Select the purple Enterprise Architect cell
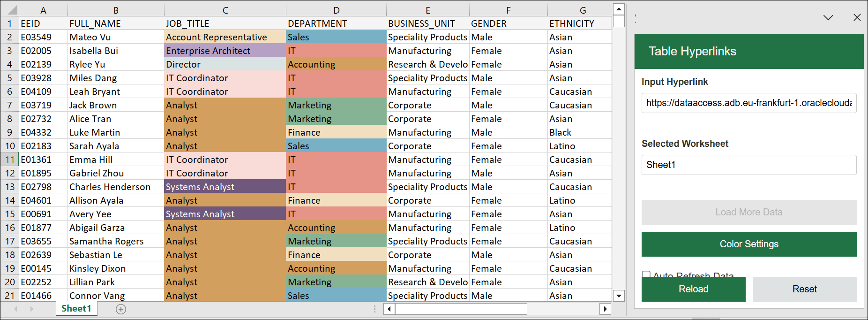This screenshot has height=320, width=868. point(225,51)
